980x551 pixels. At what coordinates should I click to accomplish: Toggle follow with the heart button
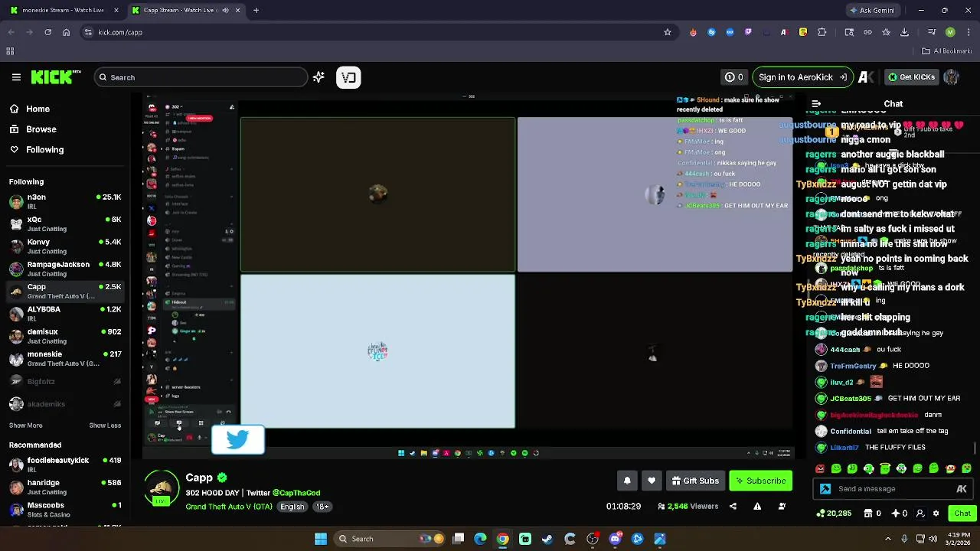click(x=652, y=481)
